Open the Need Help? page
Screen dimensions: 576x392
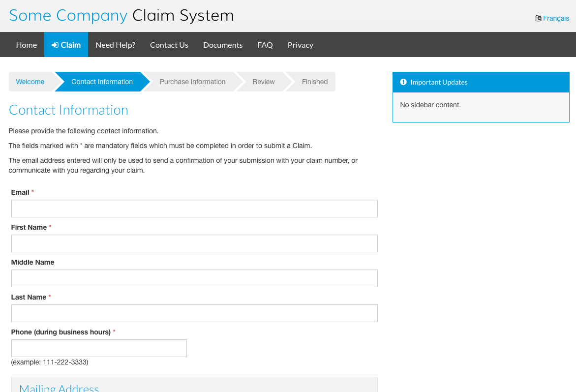click(x=115, y=44)
